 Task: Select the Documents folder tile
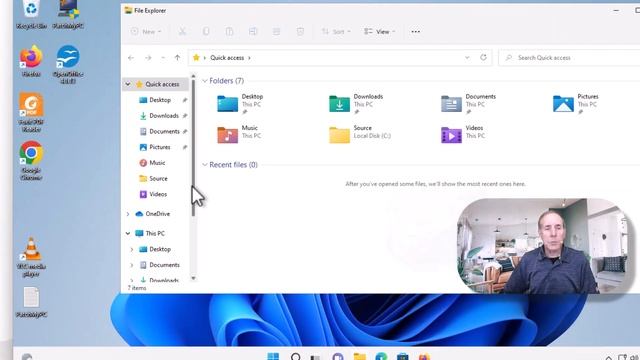469,104
